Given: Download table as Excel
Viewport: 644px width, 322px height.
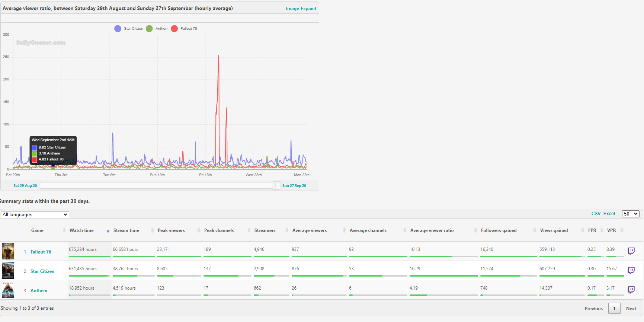Looking at the screenshot, I should click(609, 214).
